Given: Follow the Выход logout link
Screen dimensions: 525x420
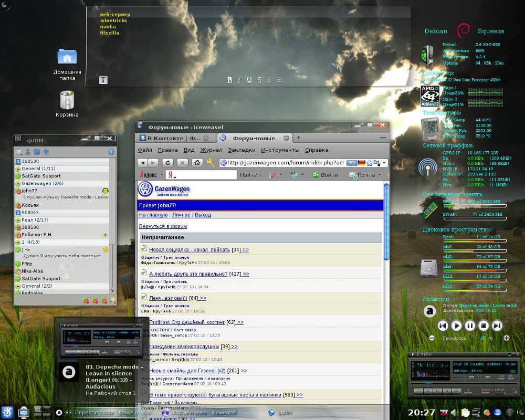Looking at the screenshot, I should tap(203, 215).
